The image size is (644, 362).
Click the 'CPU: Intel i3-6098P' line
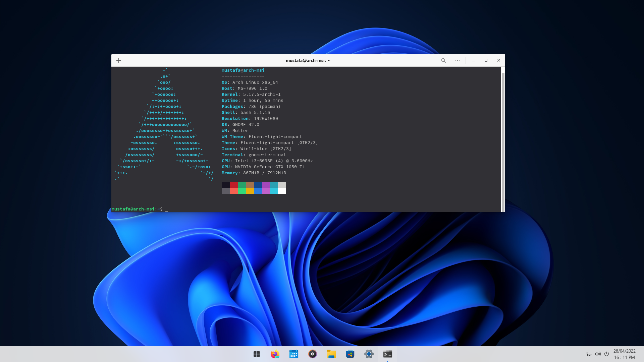(x=267, y=161)
